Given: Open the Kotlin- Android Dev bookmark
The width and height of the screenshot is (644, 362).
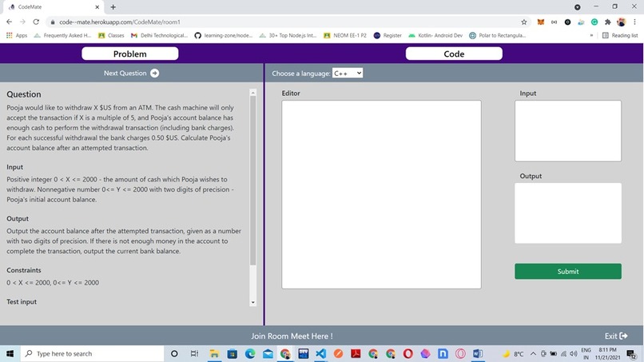Looking at the screenshot, I should coord(435,35).
